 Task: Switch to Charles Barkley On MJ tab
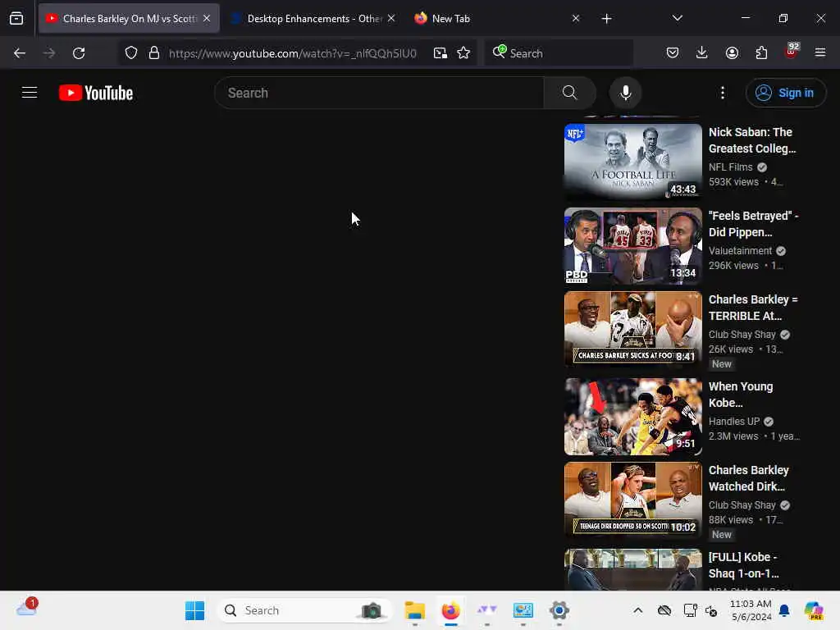pos(129,19)
